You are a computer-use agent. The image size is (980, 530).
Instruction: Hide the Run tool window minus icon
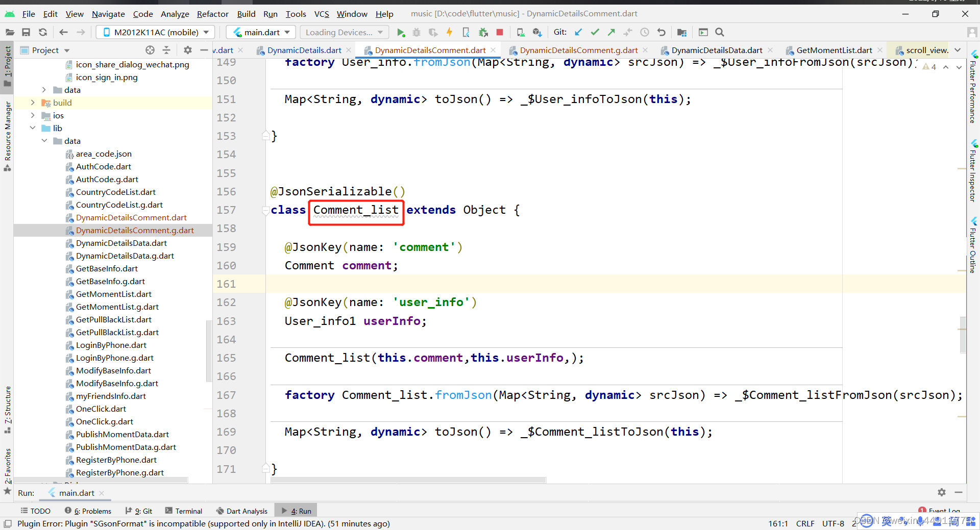pyautogui.click(x=959, y=492)
